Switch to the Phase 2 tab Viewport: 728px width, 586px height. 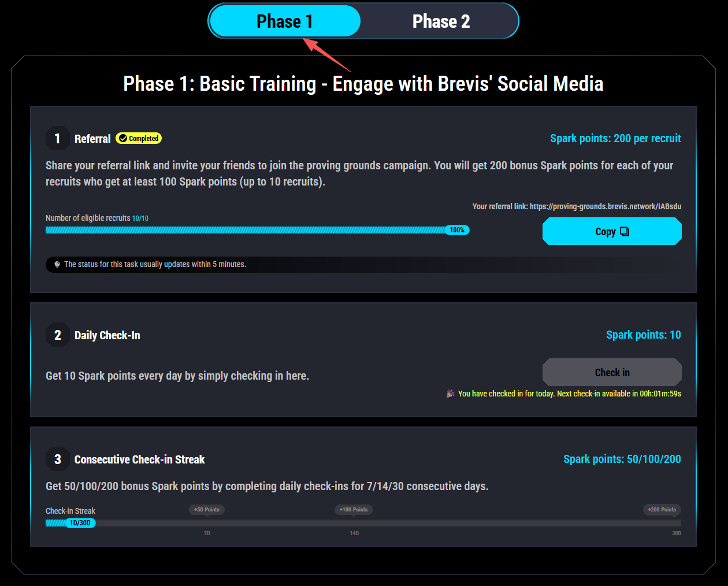click(441, 21)
